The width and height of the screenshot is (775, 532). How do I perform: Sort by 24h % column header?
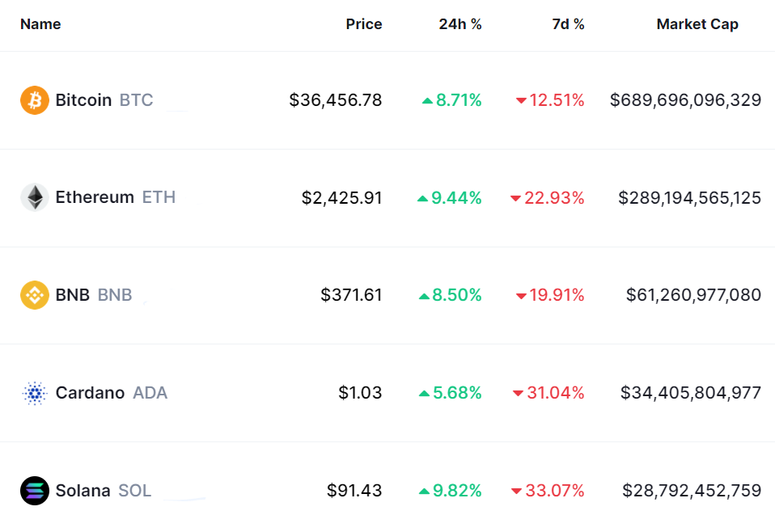click(x=460, y=24)
